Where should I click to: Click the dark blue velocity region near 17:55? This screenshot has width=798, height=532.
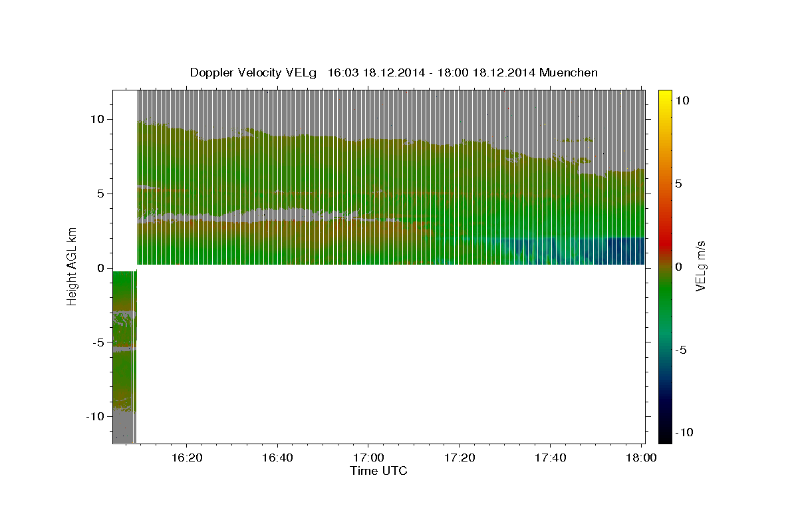pyautogui.click(x=620, y=251)
